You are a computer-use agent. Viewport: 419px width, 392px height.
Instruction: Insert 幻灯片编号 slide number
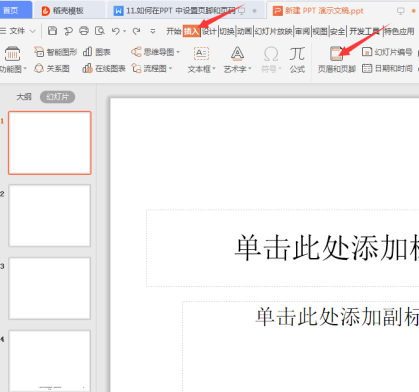387,52
